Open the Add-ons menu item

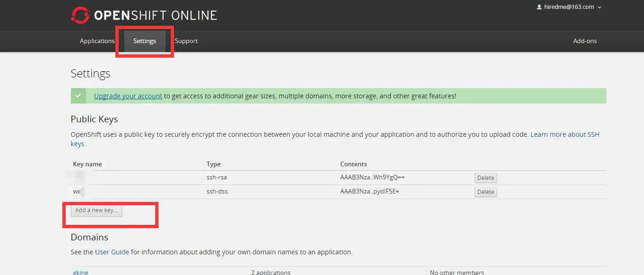tap(585, 41)
